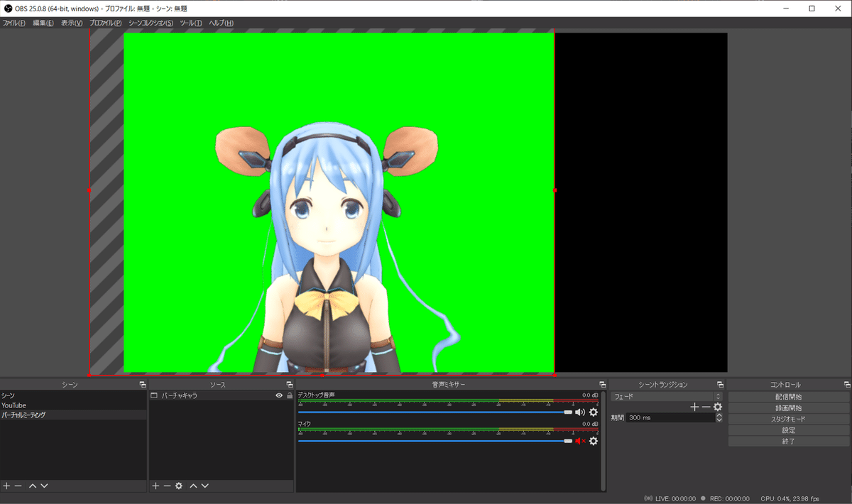The width and height of the screenshot is (852, 504).
Task: Click the 音声ミキサー vertical scrollbar
Action: pos(603,440)
